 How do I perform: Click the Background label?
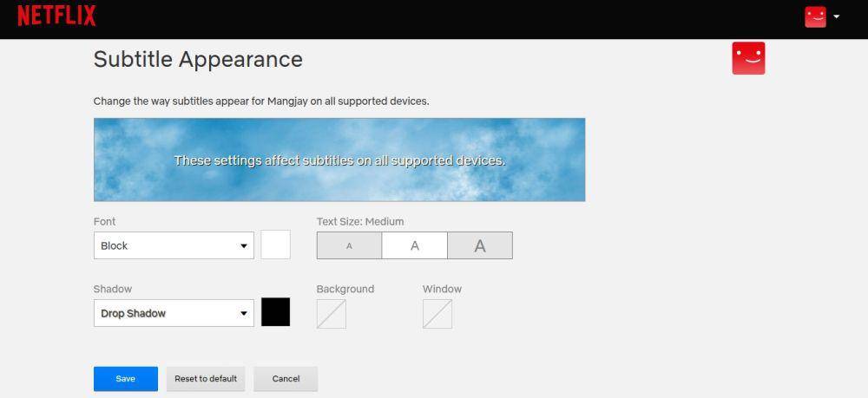coord(345,289)
